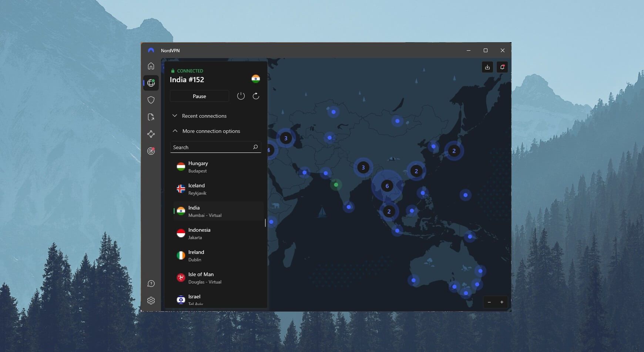Click the Isle of Man flag icon
The width and height of the screenshot is (644, 352).
(x=181, y=278)
